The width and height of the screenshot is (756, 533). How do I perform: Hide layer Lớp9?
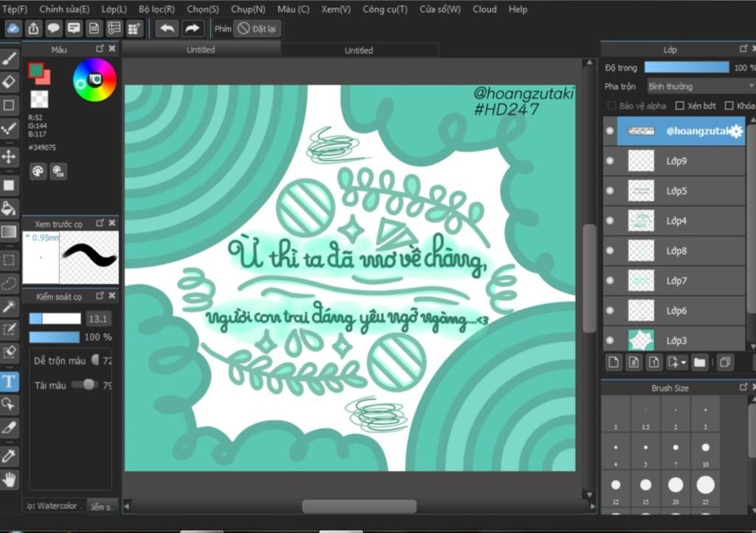[610, 160]
